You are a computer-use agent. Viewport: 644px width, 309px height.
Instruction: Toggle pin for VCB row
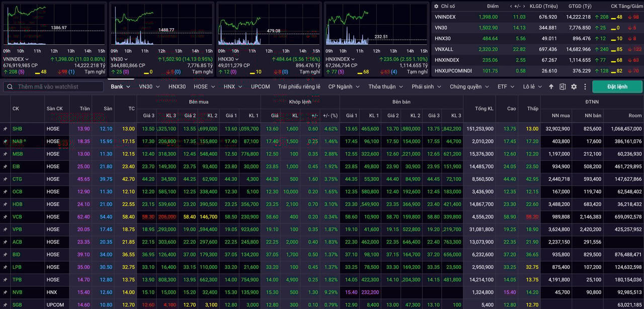tap(5, 217)
